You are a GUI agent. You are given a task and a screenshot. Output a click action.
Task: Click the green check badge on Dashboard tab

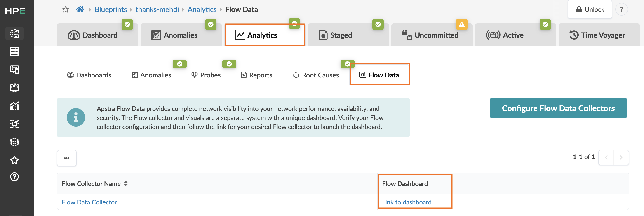tap(127, 24)
